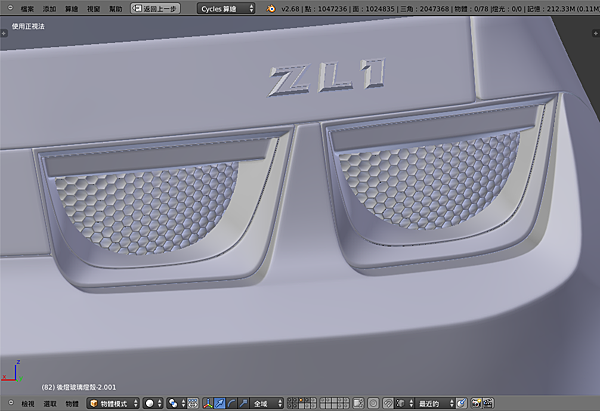This screenshot has width=600, height=411.
Task: Click the Blender logo icon in info header
Action: point(271,8)
